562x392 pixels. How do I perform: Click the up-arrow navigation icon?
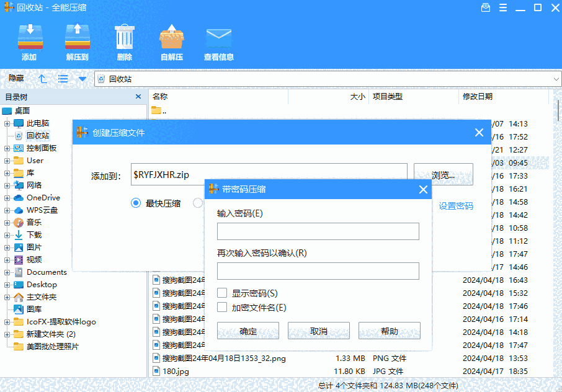pos(42,79)
